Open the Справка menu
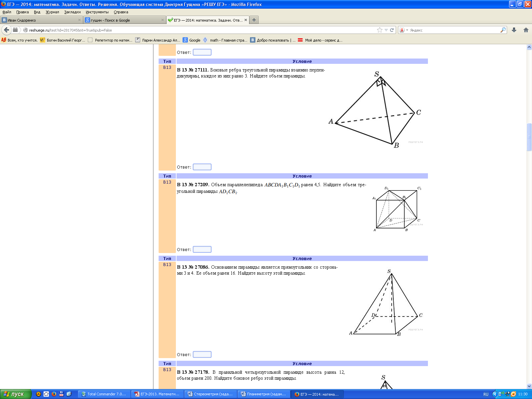 tap(121, 12)
